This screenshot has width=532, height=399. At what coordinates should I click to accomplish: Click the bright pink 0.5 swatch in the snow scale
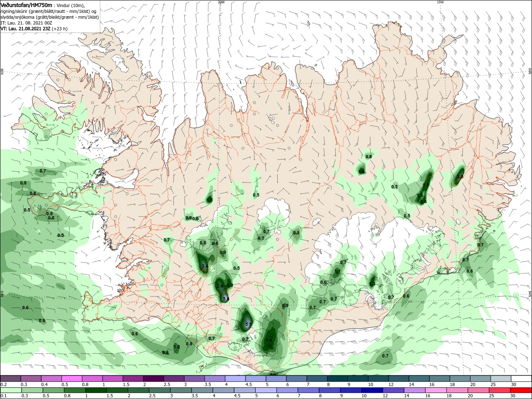pos(71,379)
